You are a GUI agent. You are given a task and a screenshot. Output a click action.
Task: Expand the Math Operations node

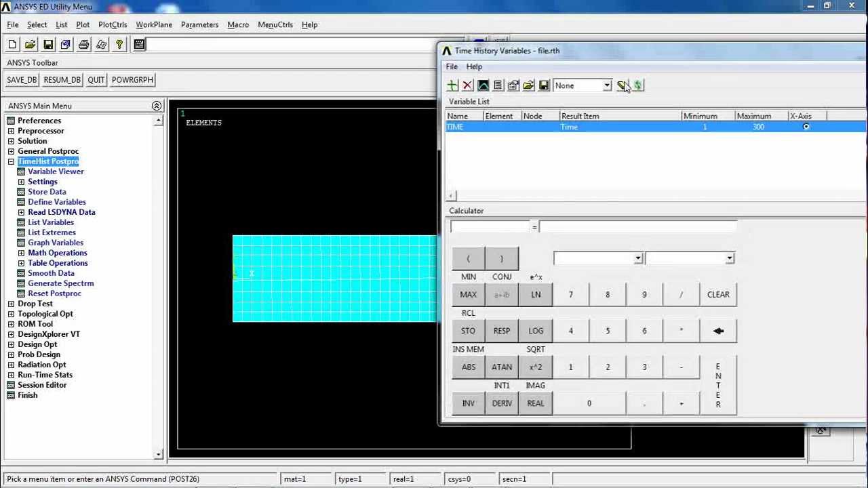pos(21,253)
